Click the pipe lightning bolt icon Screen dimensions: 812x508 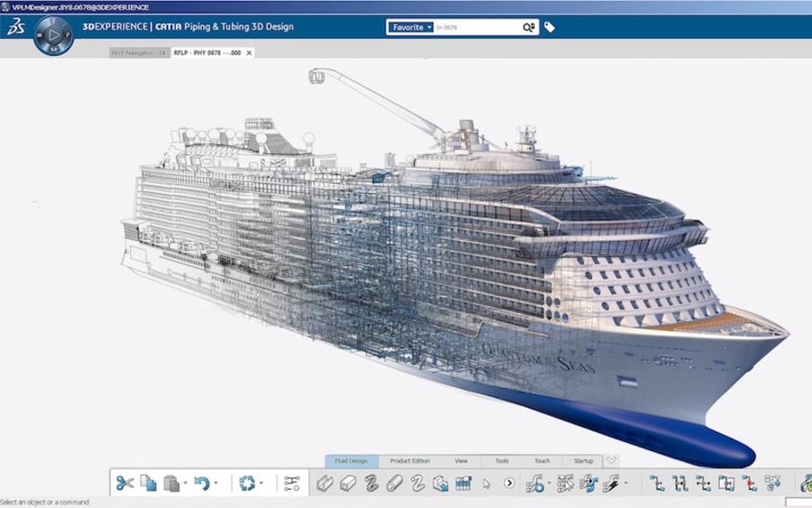click(612, 484)
